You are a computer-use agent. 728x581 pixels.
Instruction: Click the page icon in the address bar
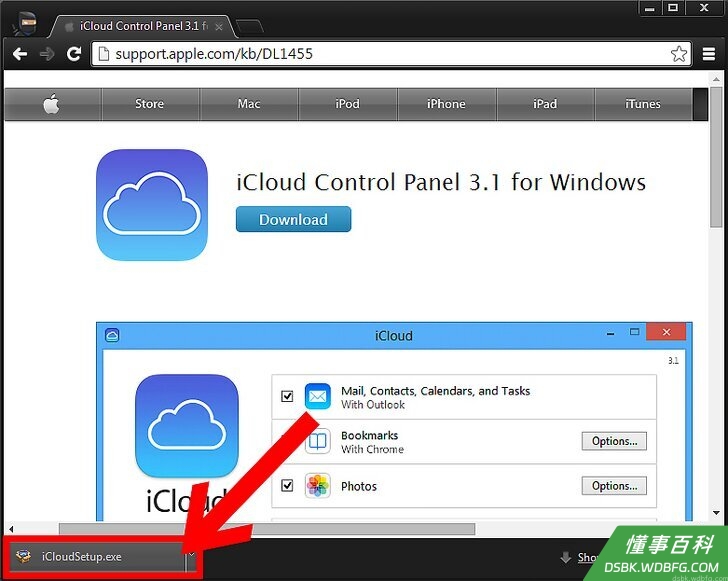coord(104,54)
